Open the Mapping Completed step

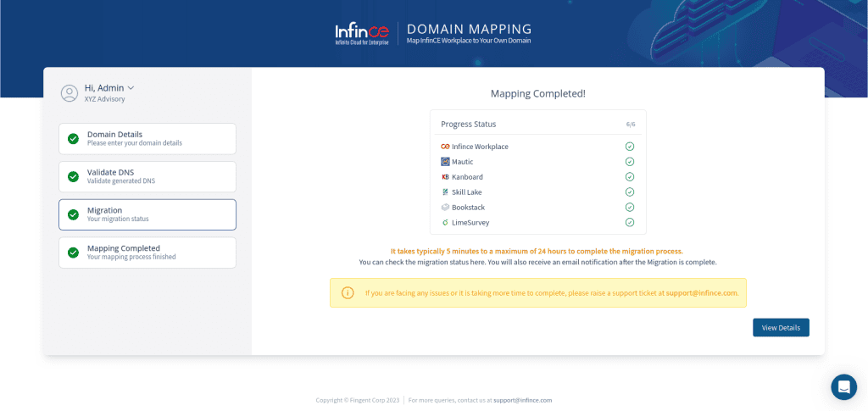(147, 253)
